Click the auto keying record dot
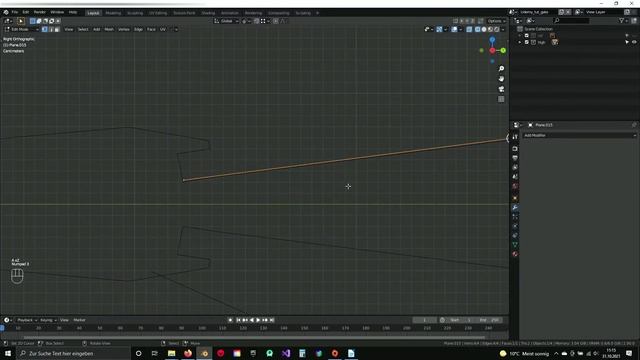 click(x=230, y=320)
